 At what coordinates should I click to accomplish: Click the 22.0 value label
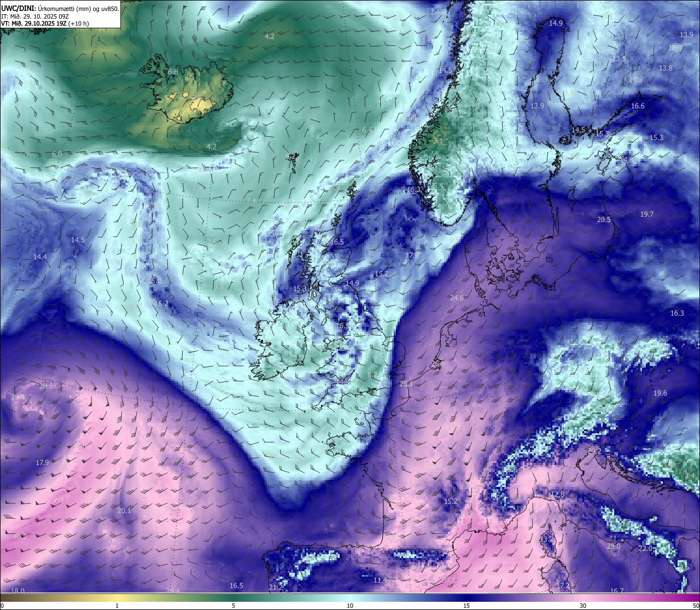click(x=645, y=549)
